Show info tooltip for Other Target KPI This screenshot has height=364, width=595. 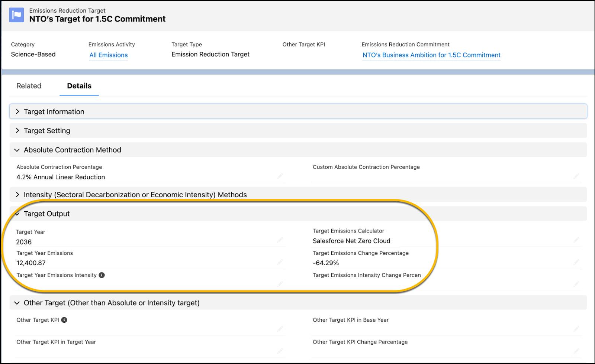64,320
